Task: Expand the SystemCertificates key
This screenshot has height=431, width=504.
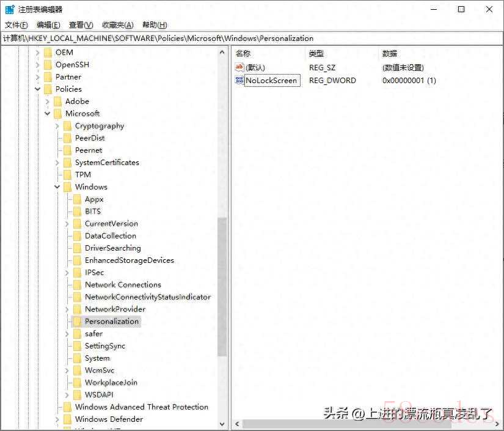Action: pyautogui.click(x=57, y=163)
